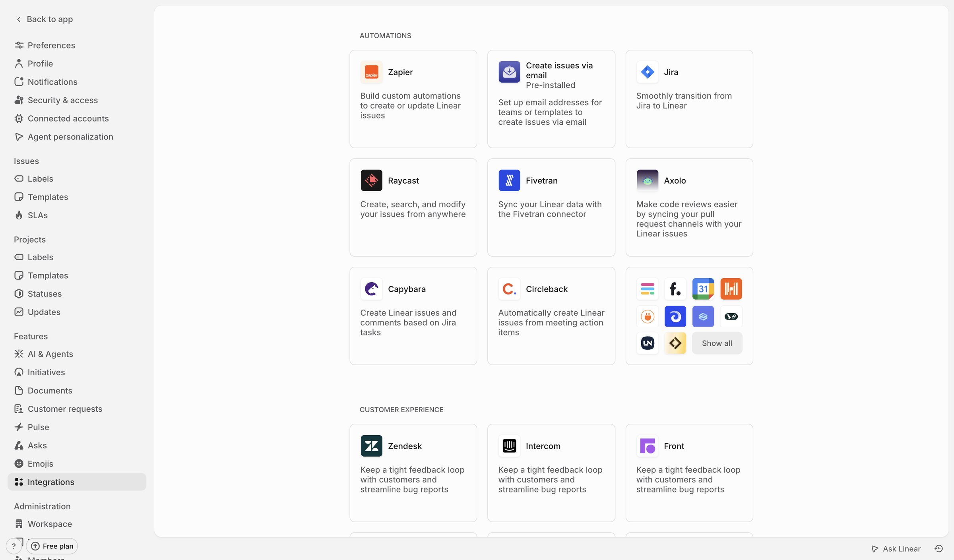The image size is (954, 560).
Task: Click the yellow diamond integration icon
Action: [x=675, y=343]
